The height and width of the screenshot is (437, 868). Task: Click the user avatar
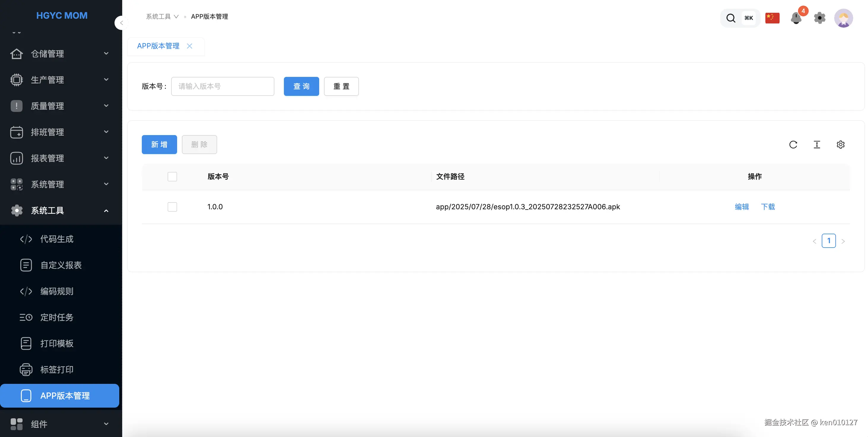pos(843,18)
